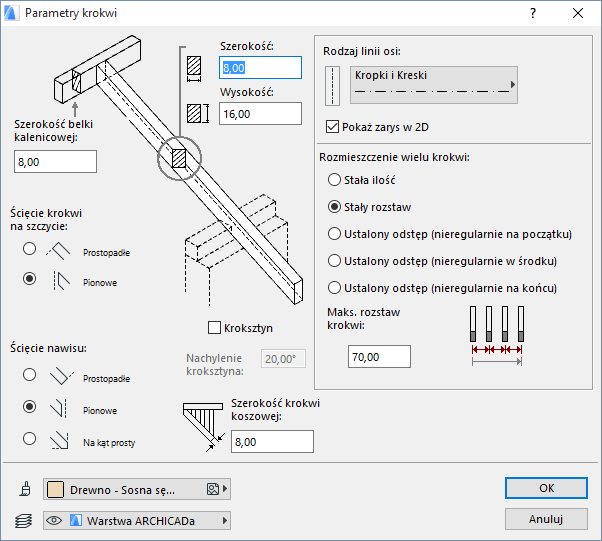This screenshot has height=541, width=602.
Task: Select Prostopadłe eave cut radio button
Action: point(29,374)
